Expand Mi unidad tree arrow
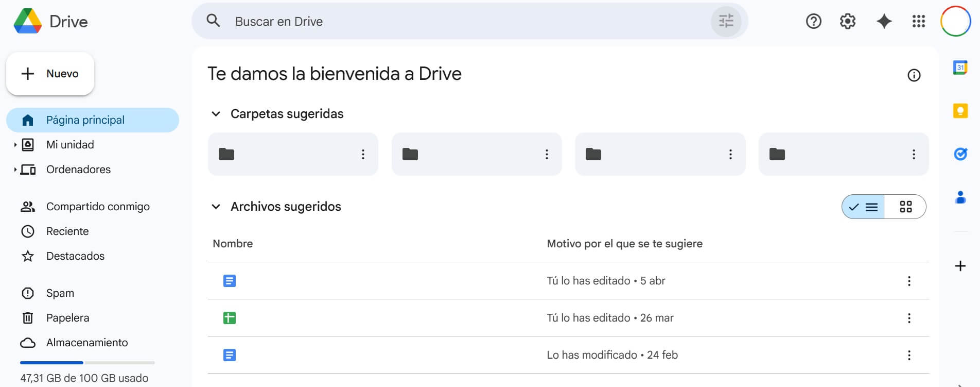 point(15,145)
